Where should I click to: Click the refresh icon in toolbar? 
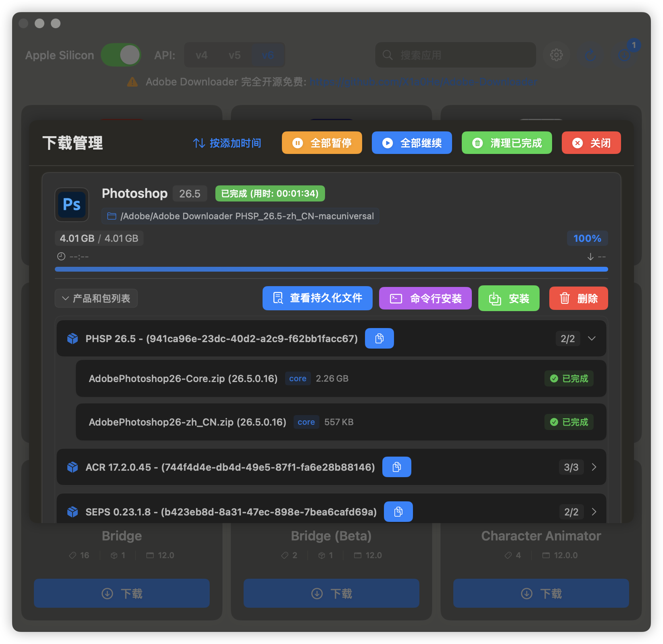click(590, 55)
